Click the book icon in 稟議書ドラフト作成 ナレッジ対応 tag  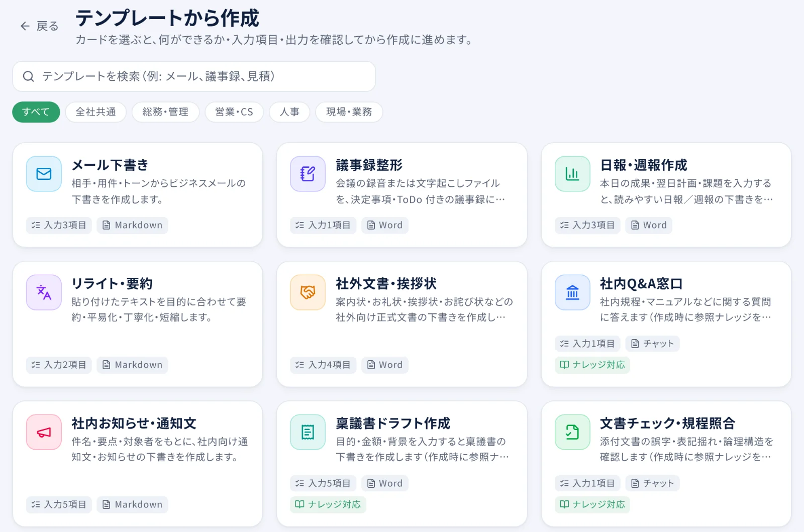click(x=299, y=504)
